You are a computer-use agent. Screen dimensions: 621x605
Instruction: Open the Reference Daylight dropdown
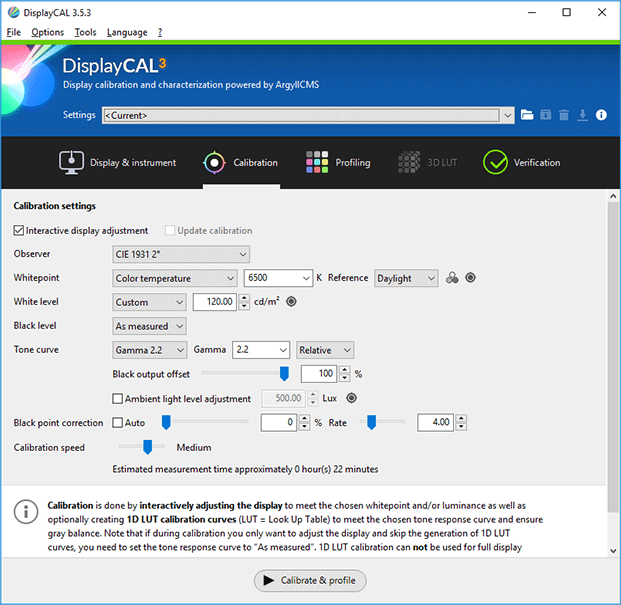[406, 278]
